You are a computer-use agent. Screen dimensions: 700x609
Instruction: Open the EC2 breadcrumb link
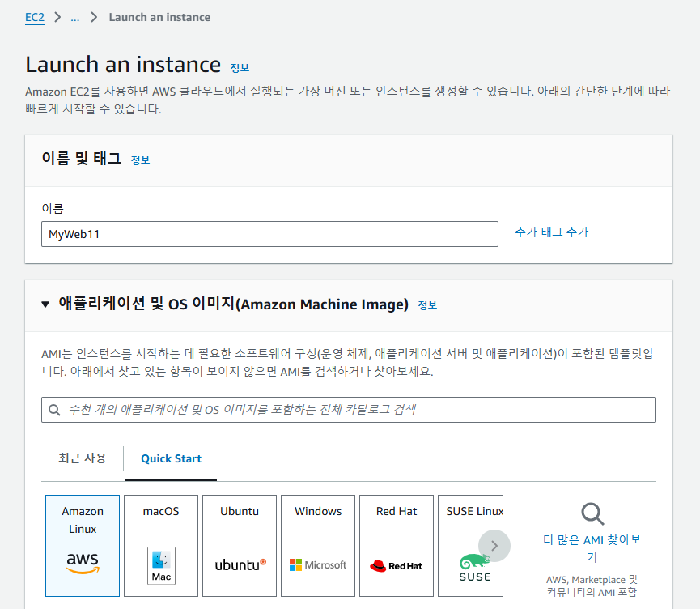[35, 18]
